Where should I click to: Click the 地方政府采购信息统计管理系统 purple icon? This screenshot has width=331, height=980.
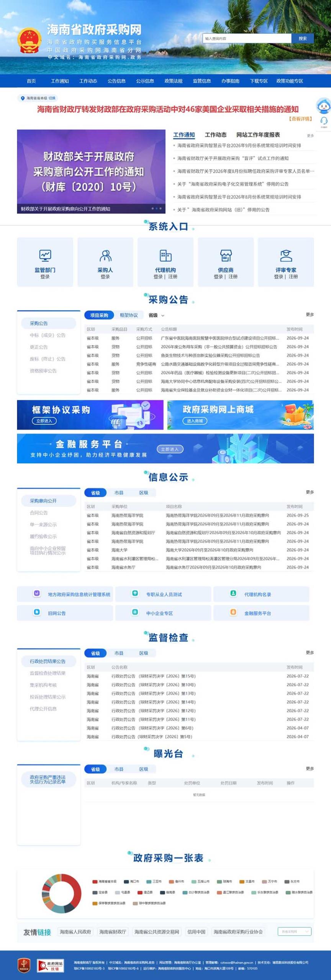(37, 593)
